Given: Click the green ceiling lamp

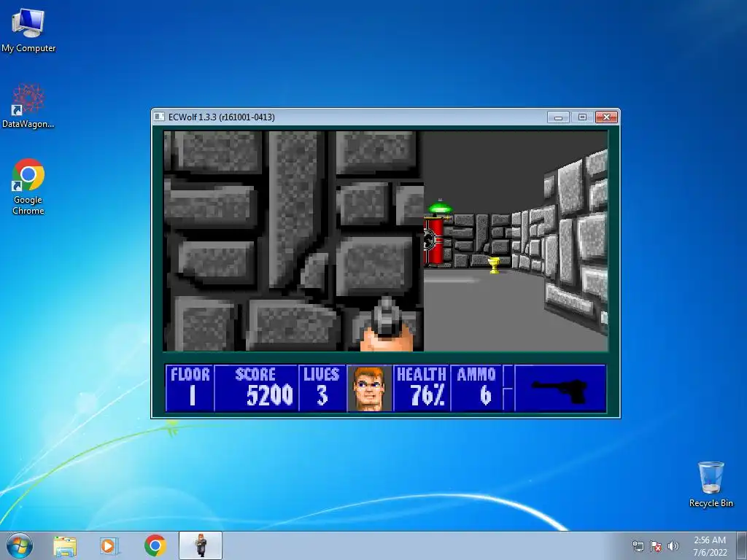Looking at the screenshot, I should click(440, 208).
